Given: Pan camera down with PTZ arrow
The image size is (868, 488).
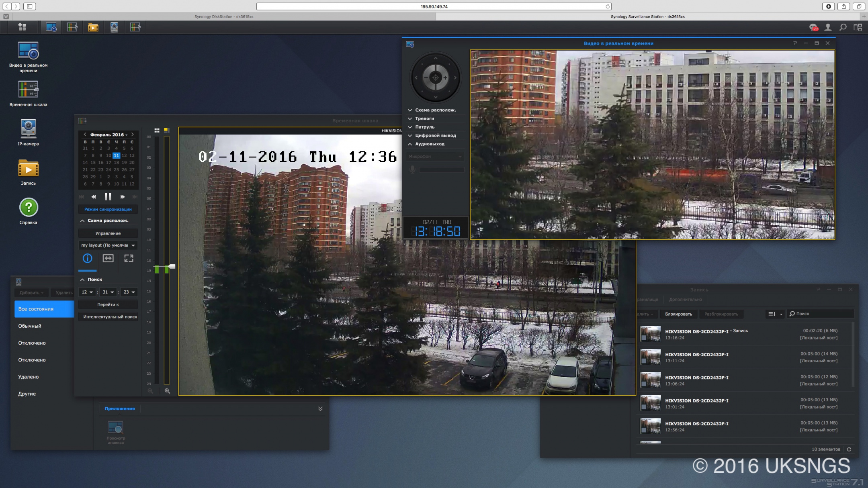Looking at the screenshot, I should pos(436,97).
